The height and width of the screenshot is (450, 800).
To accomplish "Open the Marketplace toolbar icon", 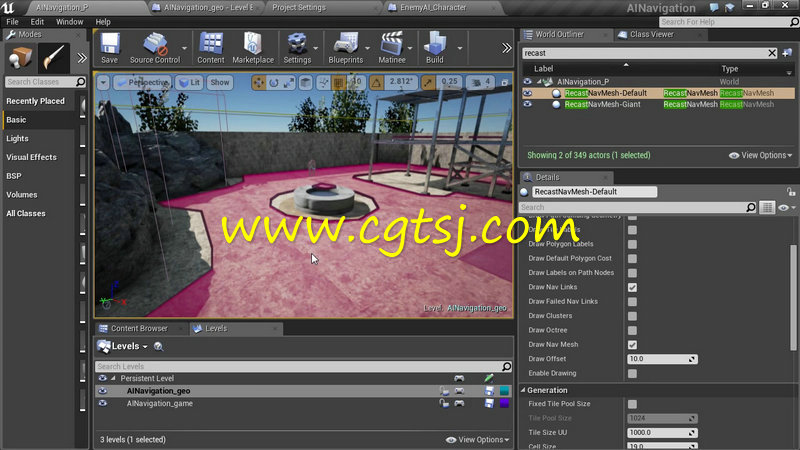I will 253,48.
